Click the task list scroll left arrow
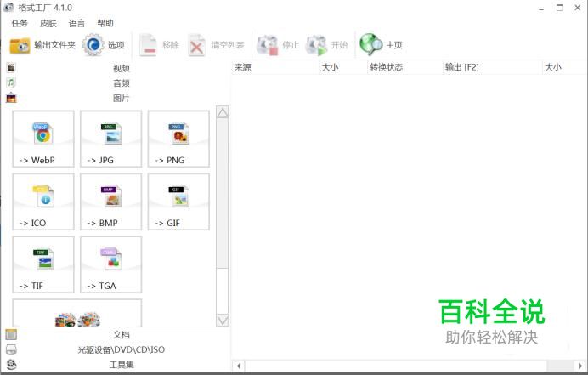Image resolution: width=588 pixels, height=375 pixels. (x=239, y=366)
